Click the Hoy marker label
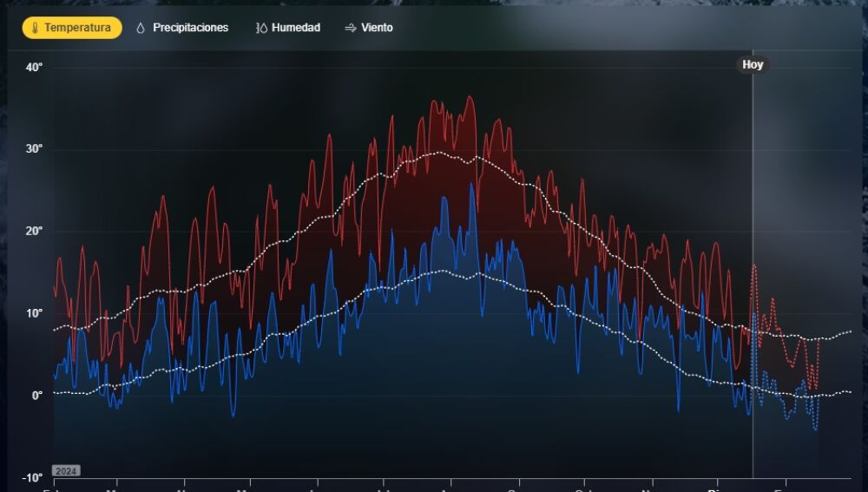Viewport: 868px width, 492px height. pyautogui.click(x=753, y=64)
